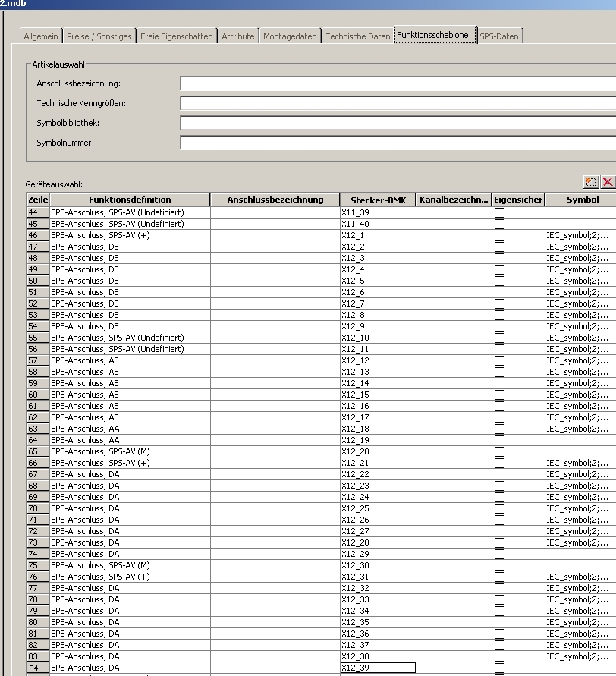Select row header 66
The image size is (616, 676).
coord(38,463)
